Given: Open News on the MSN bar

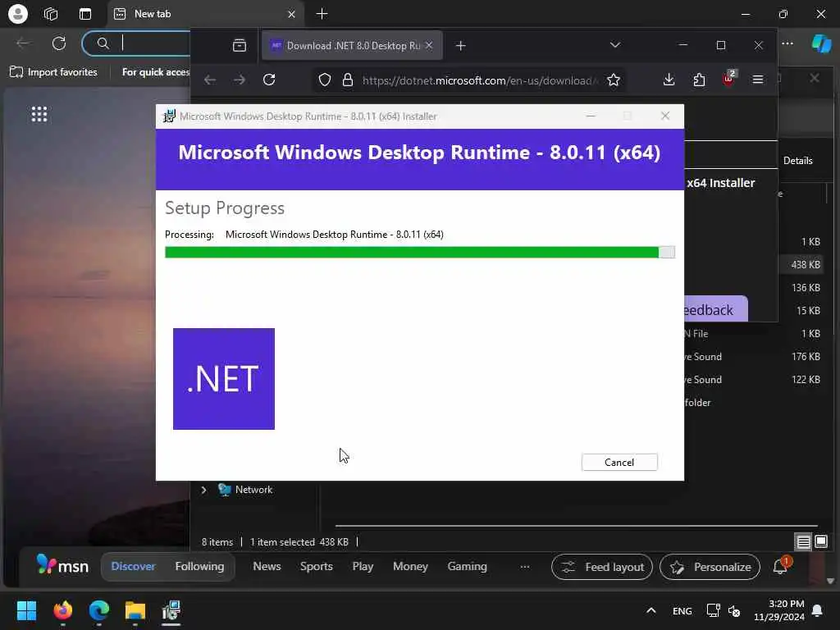Looking at the screenshot, I should (x=267, y=566).
